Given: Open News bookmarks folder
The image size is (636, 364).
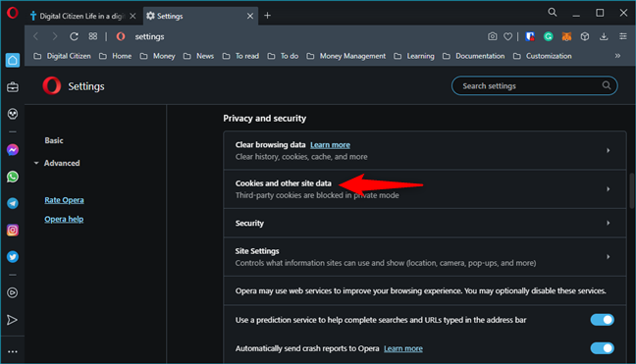Looking at the screenshot, I should click(198, 56).
